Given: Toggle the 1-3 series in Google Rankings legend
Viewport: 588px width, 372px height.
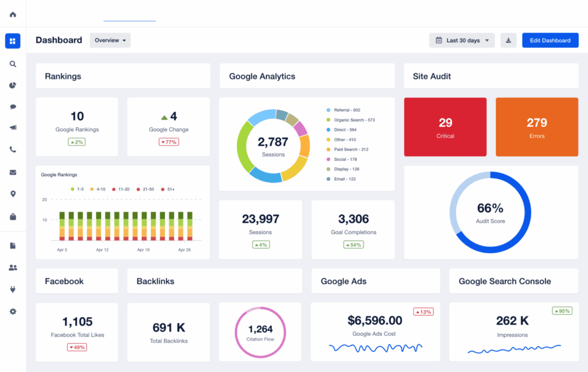Looking at the screenshot, I should coord(76,188).
